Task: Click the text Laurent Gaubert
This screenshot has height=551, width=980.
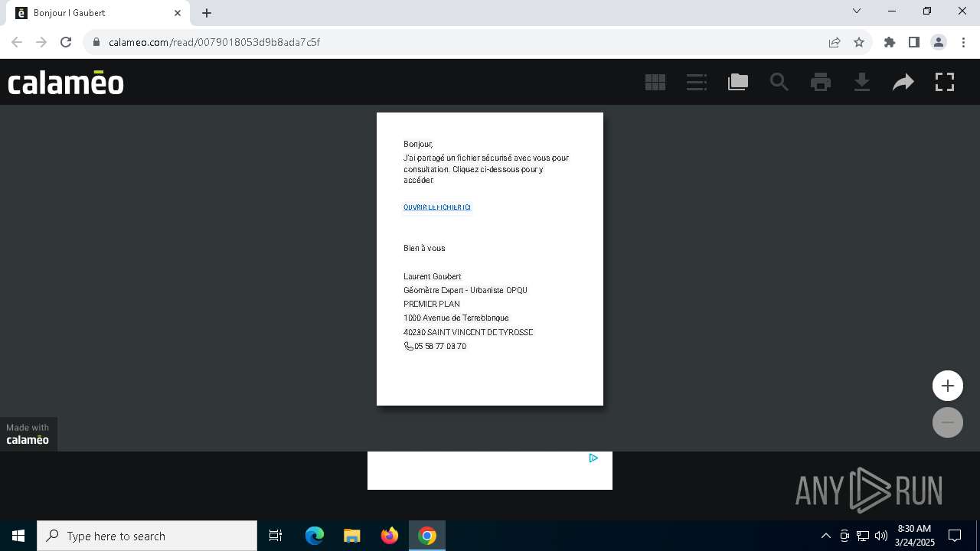Action: click(433, 276)
